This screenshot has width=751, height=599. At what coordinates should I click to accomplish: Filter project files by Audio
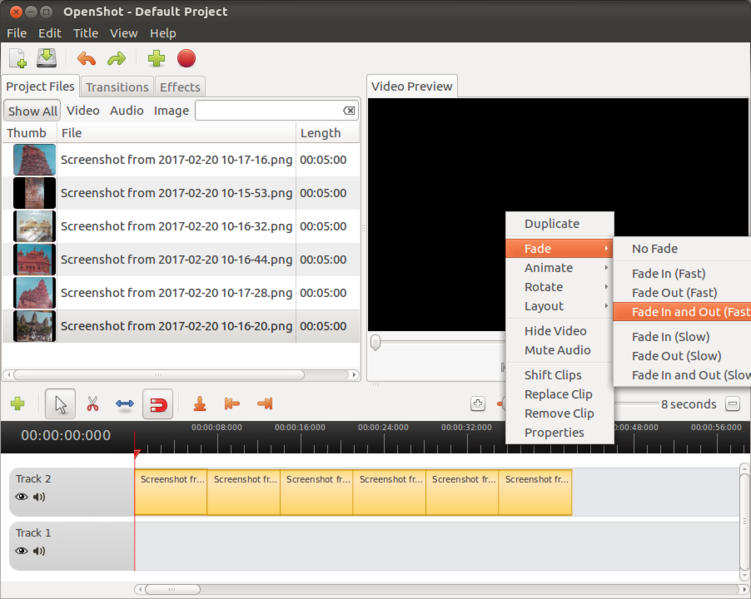(127, 111)
